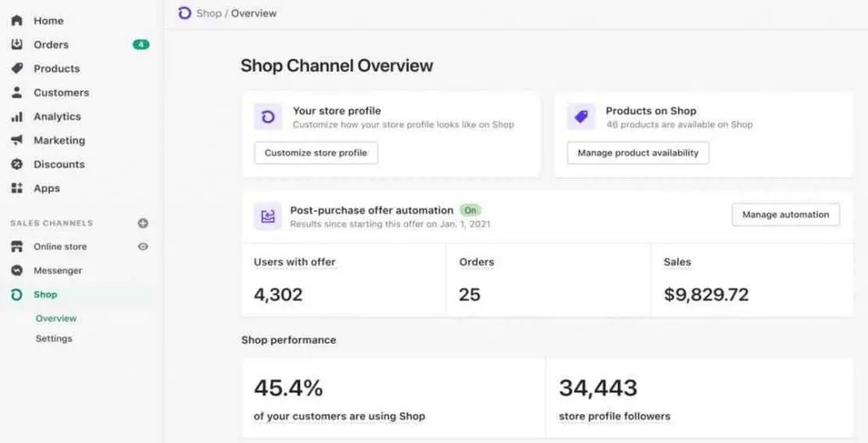Screen dimensions: 868x443
Task: Click the 34,443 followers stat
Action: coord(598,388)
